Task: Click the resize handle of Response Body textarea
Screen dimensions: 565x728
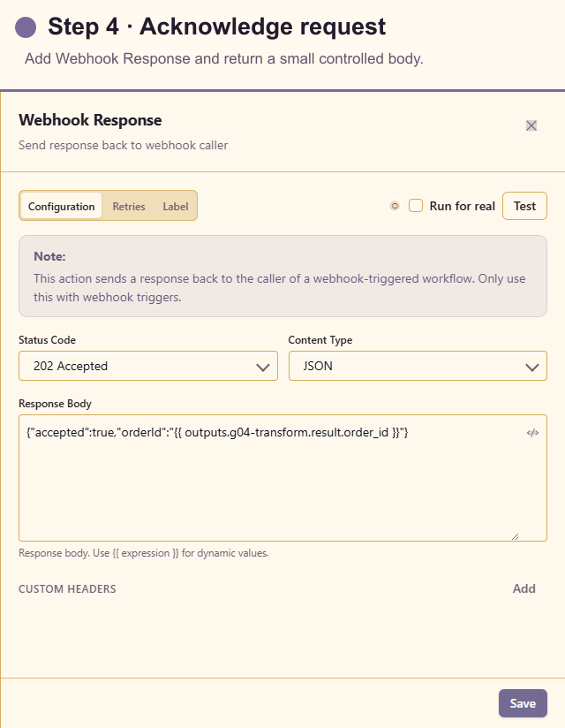Action: [515, 536]
